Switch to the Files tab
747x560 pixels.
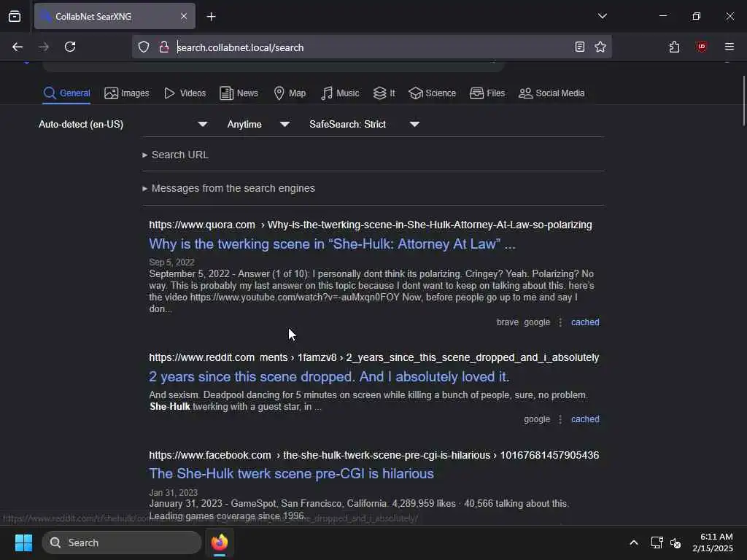(487, 93)
